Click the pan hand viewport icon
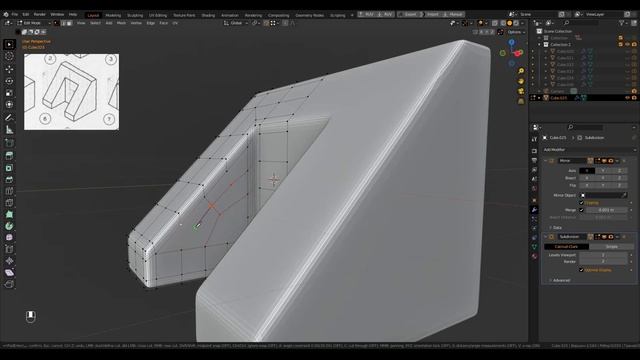The image size is (640, 360). coord(521,81)
